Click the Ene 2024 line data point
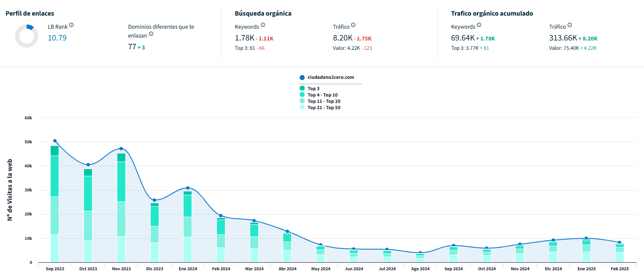 click(x=188, y=188)
